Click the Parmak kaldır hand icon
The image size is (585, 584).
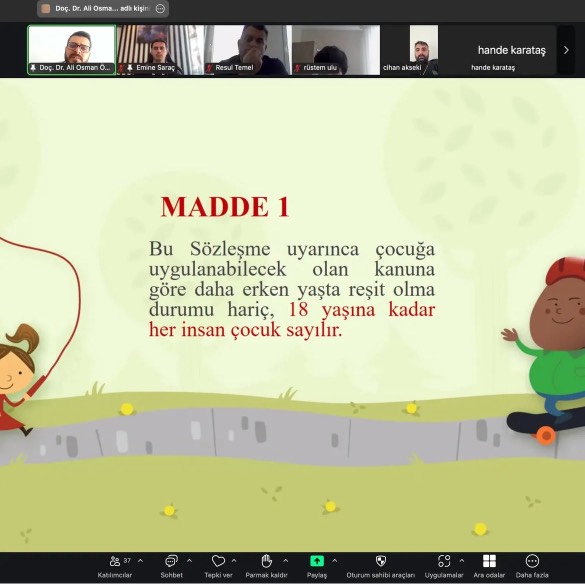(266, 561)
